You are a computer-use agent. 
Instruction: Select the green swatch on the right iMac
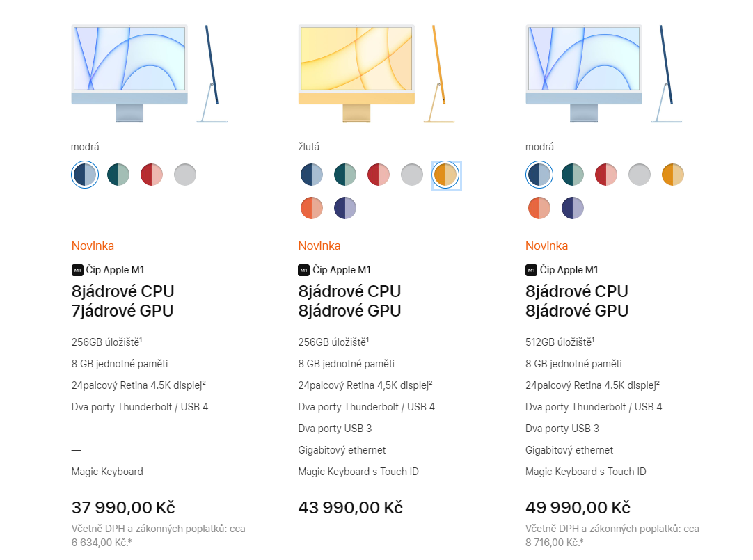pyautogui.click(x=572, y=175)
